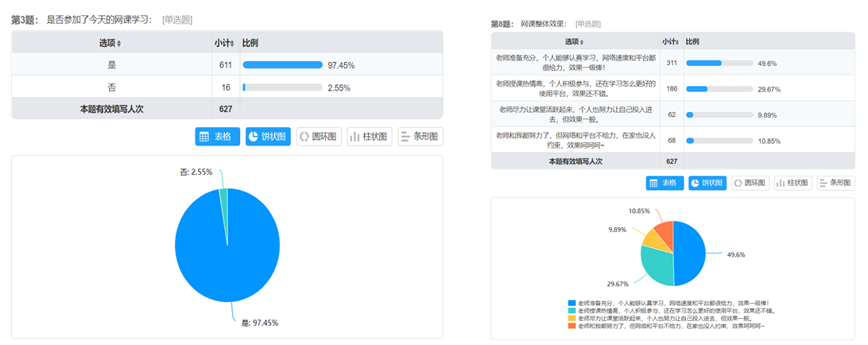Sort Question 8 table by 选项 column arrow
This screenshot has height=345, width=868.
[581, 42]
